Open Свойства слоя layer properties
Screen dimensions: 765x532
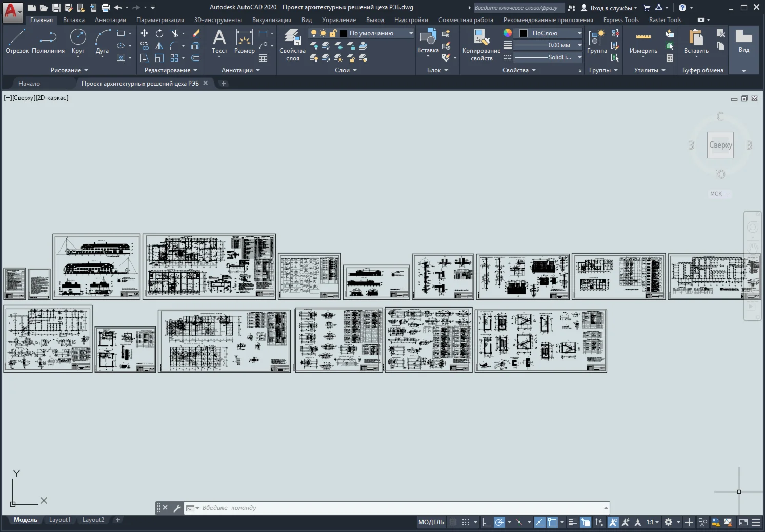pyautogui.click(x=293, y=45)
